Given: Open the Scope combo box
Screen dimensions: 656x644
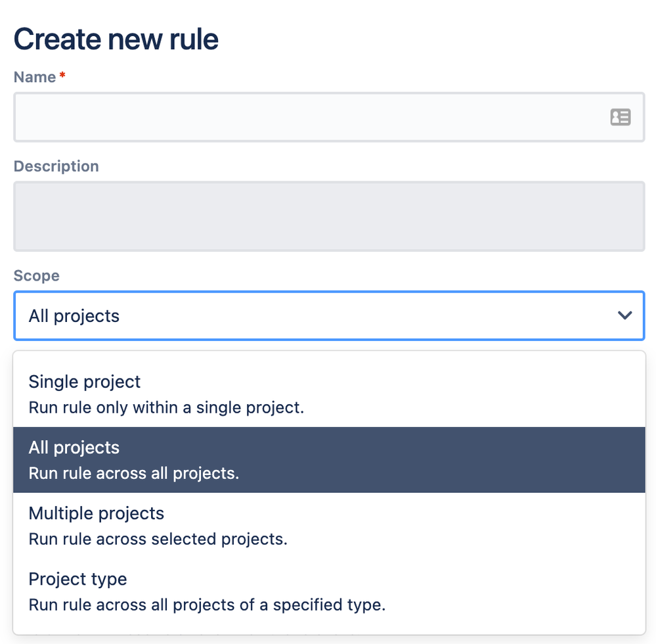Looking at the screenshot, I should pos(329,315).
